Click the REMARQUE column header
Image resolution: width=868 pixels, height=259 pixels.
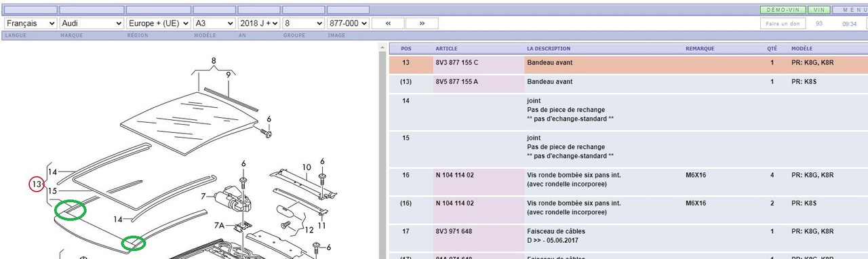click(x=700, y=49)
